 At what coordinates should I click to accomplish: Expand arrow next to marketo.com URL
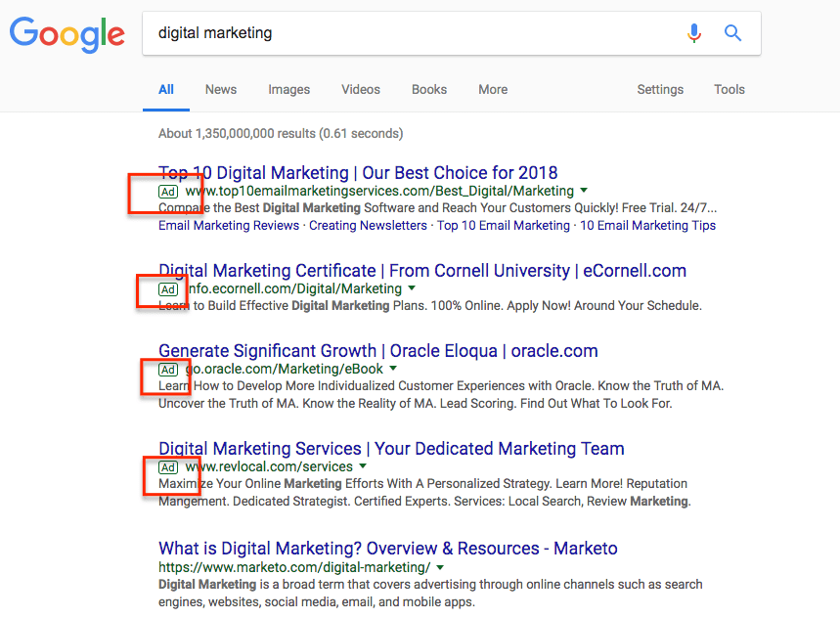(x=440, y=567)
